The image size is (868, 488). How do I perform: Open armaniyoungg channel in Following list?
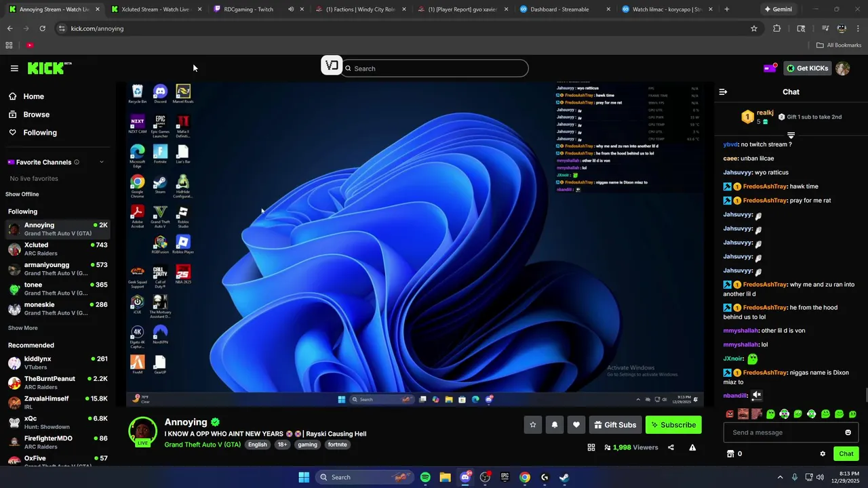(58, 269)
